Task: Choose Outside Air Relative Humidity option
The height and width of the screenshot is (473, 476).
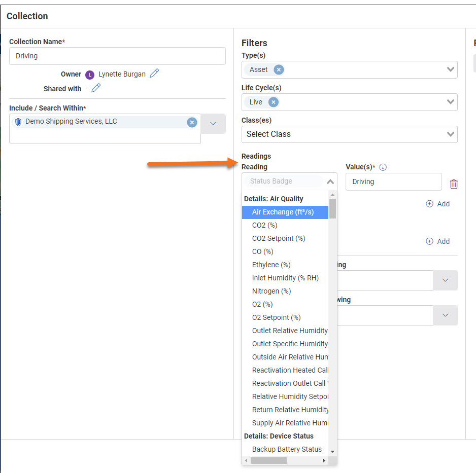Action: coord(285,357)
